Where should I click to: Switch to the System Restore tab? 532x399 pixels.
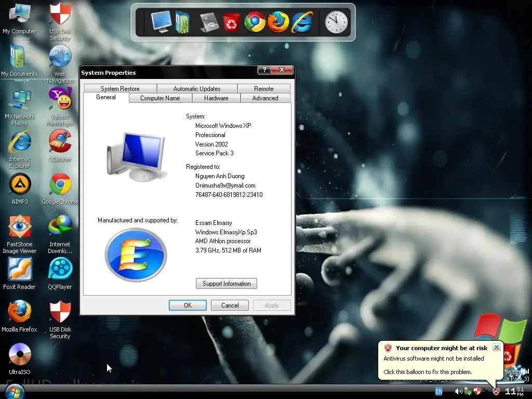(120, 88)
